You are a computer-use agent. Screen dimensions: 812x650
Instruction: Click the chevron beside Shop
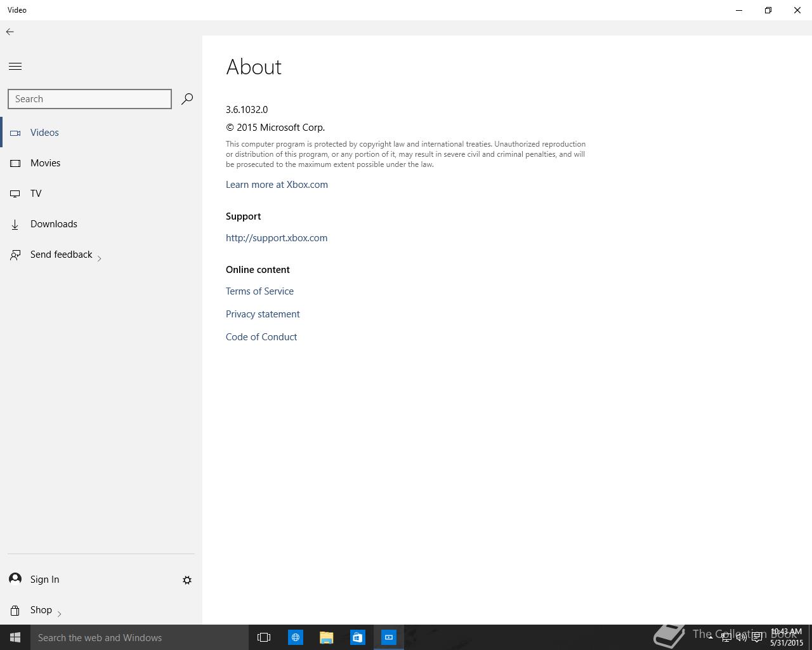click(59, 613)
